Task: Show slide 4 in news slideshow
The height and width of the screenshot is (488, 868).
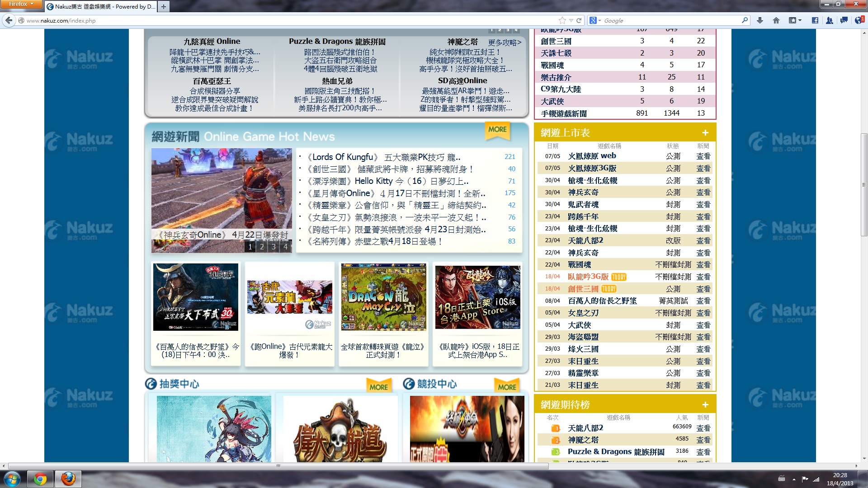Action: coord(285,247)
